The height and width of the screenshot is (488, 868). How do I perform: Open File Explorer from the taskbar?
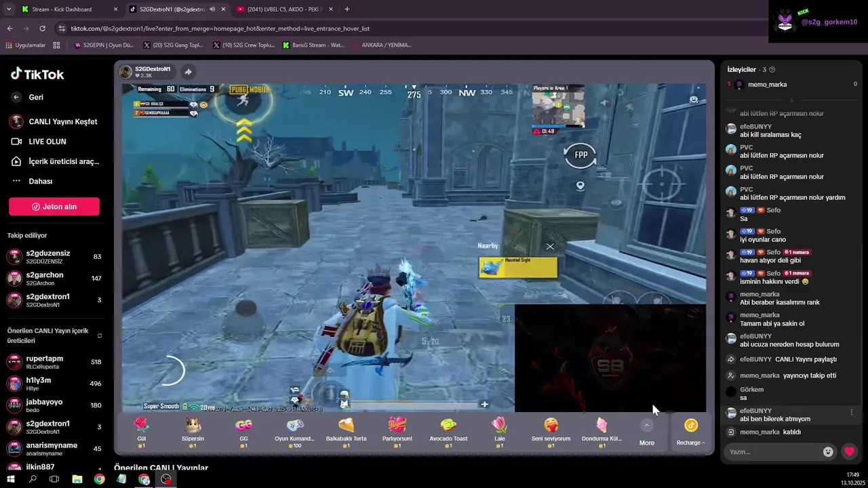[77, 479]
